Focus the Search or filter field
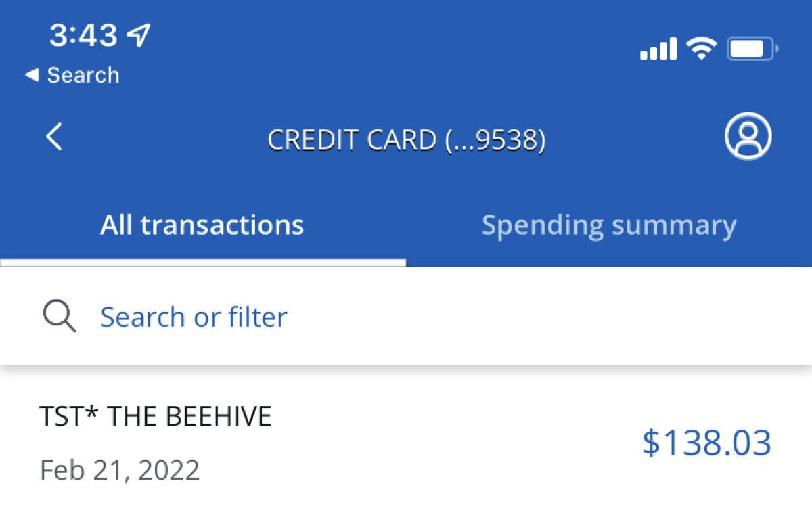Image resolution: width=812 pixels, height=517 pixels. [x=194, y=317]
